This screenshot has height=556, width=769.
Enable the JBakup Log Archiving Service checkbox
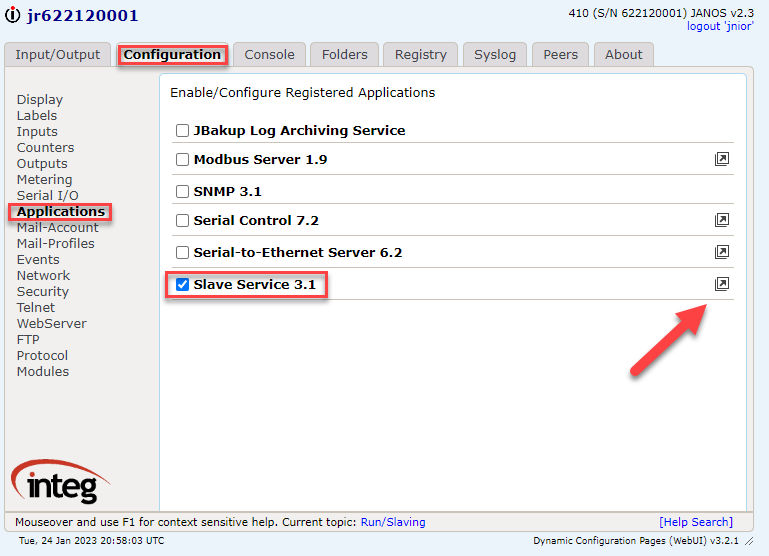[x=182, y=130]
